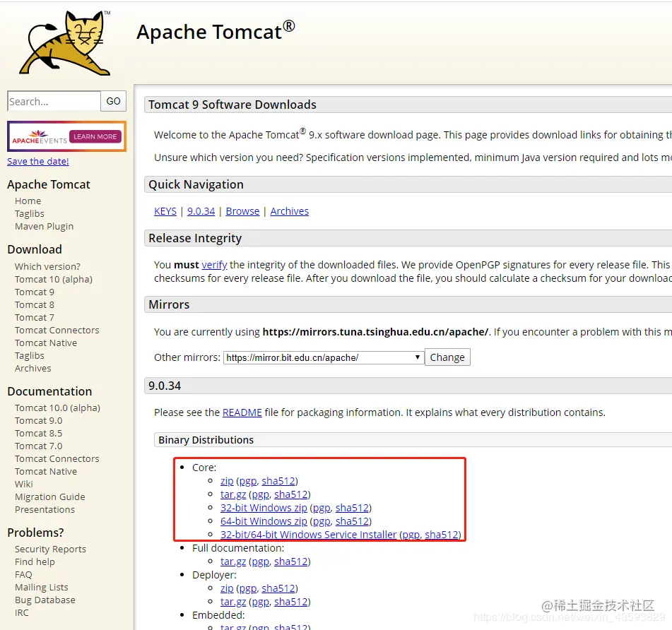Open the Wiki sidebar link
672x630 pixels.
(23, 484)
